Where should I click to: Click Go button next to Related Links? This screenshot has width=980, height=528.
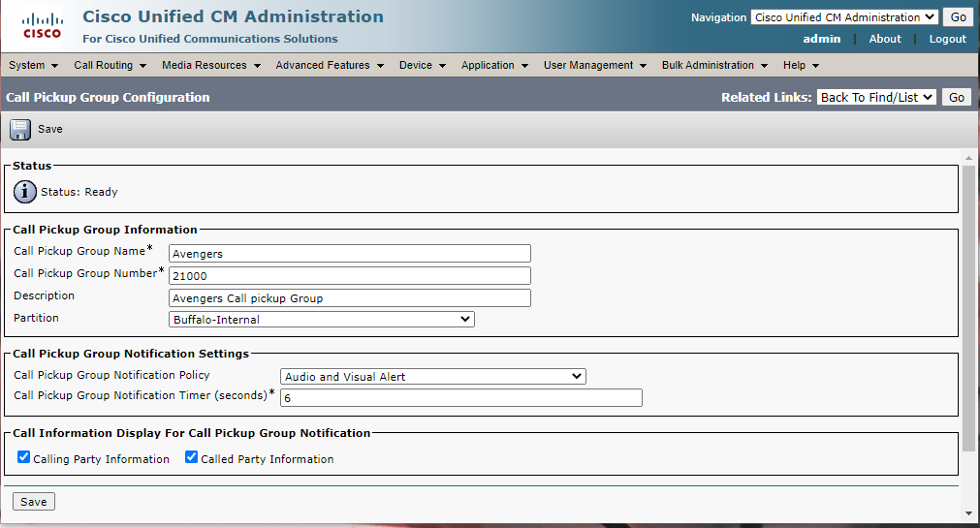[956, 97]
